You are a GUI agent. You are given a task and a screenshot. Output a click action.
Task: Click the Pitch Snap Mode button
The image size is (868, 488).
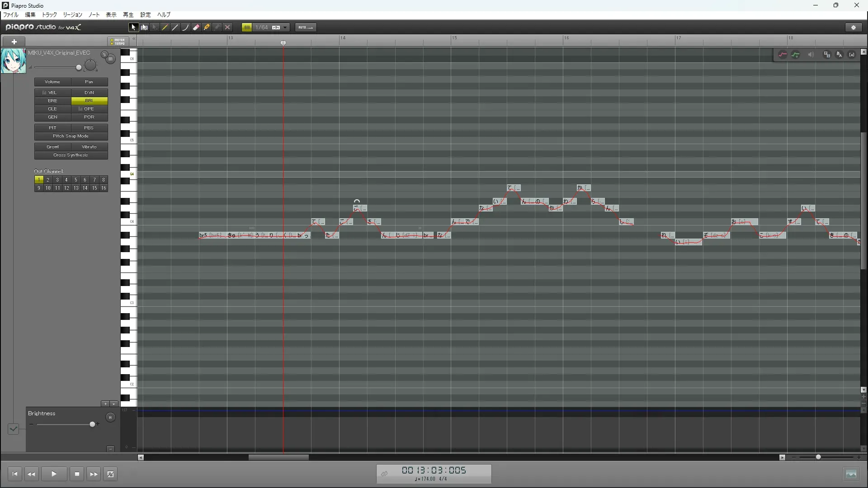pyautogui.click(x=71, y=136)
